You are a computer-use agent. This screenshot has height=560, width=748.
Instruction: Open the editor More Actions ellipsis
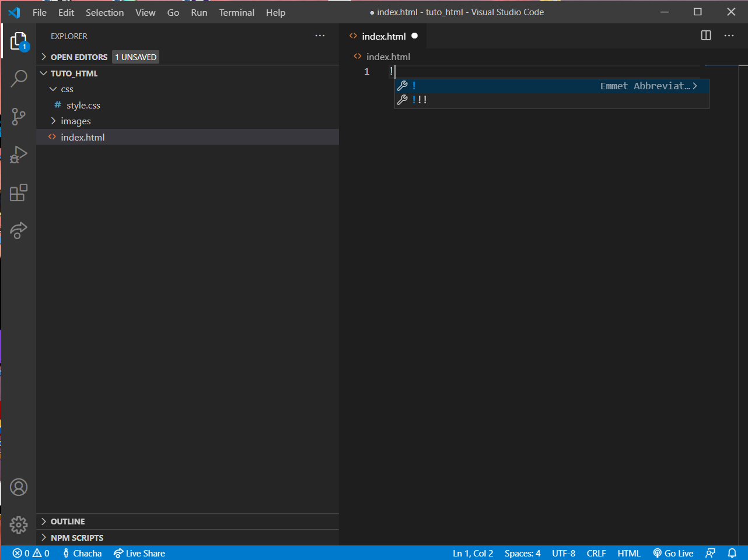coord(729,36)
